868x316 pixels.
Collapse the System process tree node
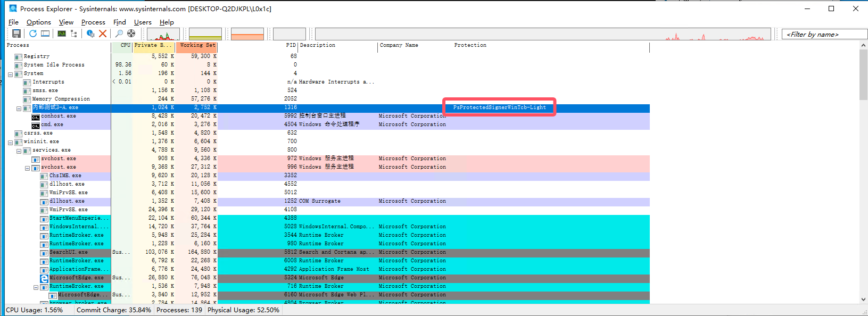(x=10, y=74)
